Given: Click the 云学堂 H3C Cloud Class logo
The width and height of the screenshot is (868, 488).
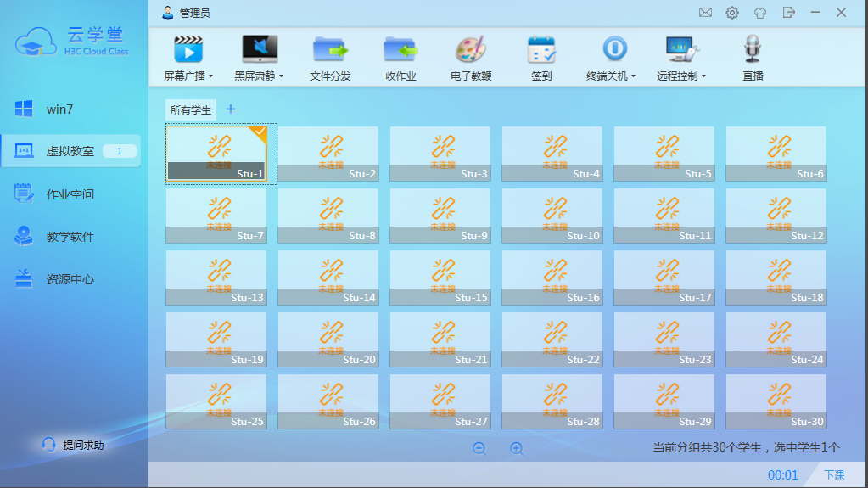Looking at the screenshot, I should (72, 42).
